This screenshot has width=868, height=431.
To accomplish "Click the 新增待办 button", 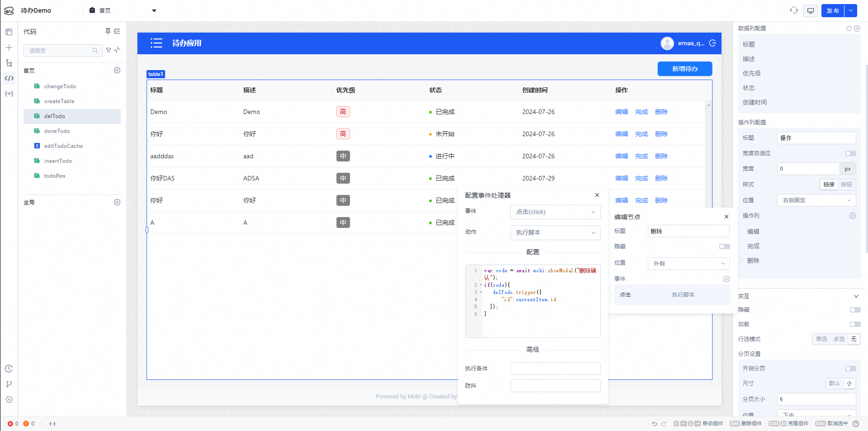I will [x=685, y=69].
